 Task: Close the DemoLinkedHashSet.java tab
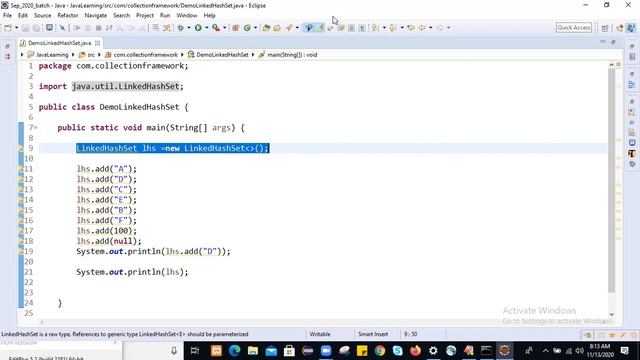[98, 43]
